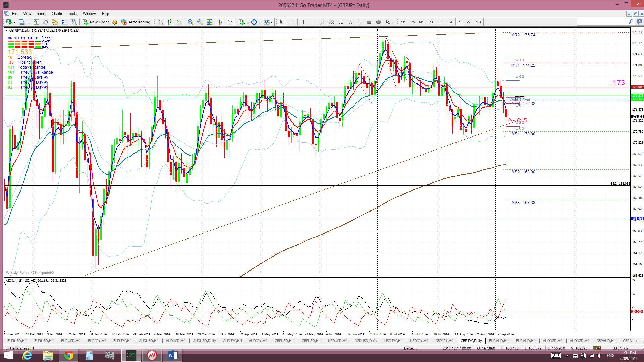The height and width of the screenshot is (362, 644).
Task: Click the Zoom Out magnifier icon
Action: tap(200, 22)
